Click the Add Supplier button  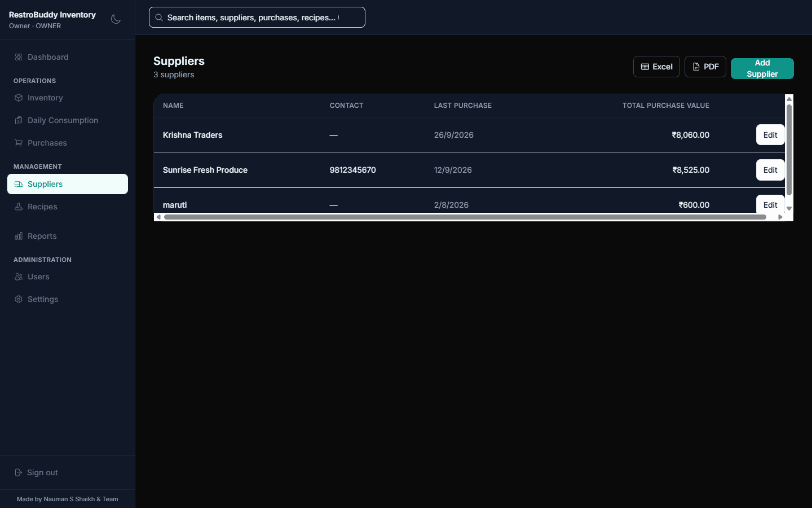click(762, 68)
